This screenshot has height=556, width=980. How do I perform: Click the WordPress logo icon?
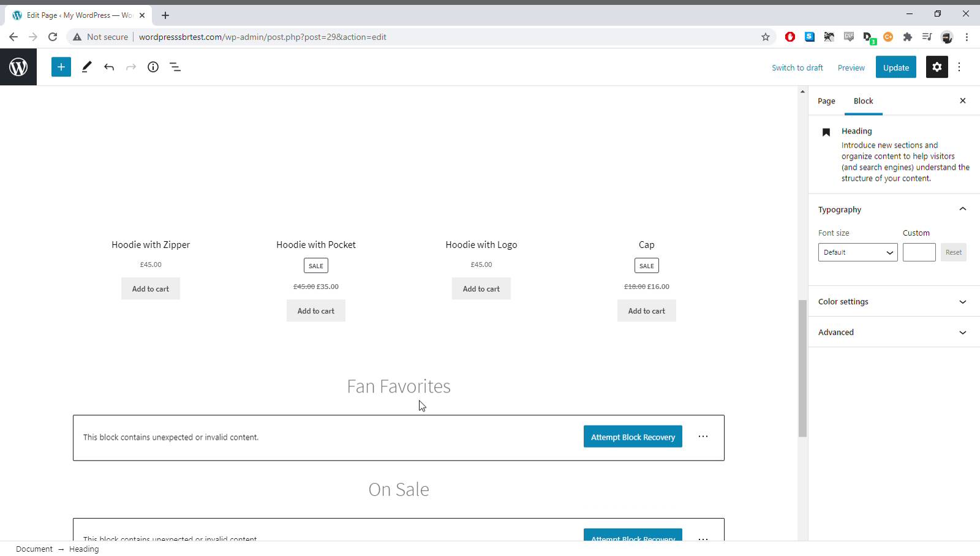tap(18, 67)
